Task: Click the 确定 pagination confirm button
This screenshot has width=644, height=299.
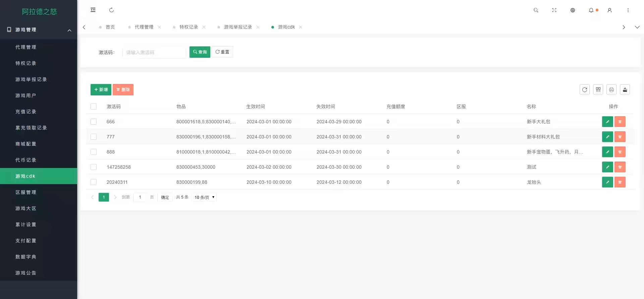Action: point(165,197)
